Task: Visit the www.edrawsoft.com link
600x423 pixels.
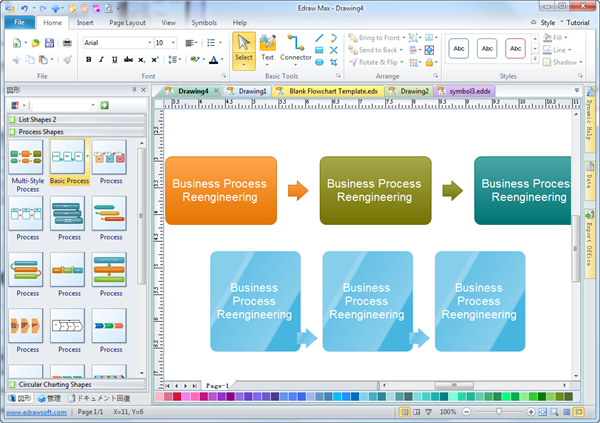Action: click(36, 412)
